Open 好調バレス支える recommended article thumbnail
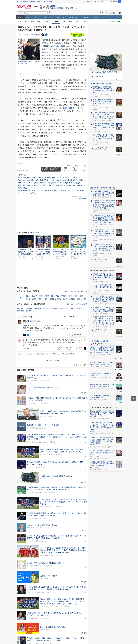138x644 pixels. [x=61, y=241]
